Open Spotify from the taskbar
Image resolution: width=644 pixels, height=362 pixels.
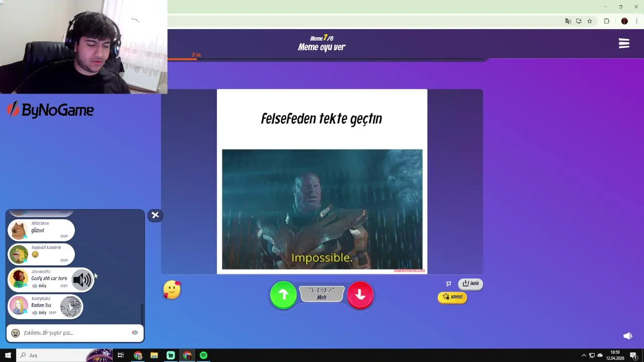tap(203, 355)
